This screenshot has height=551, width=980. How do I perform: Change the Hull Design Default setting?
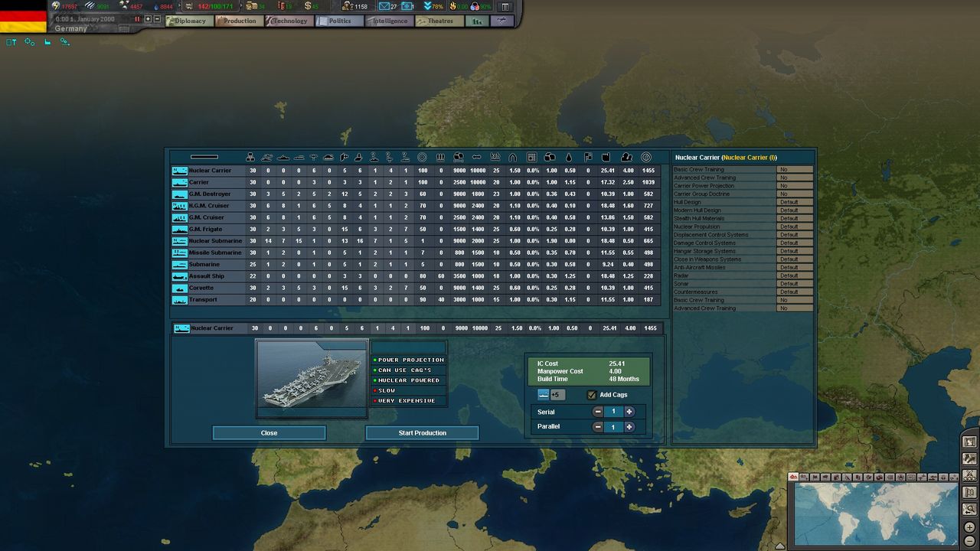tap(795, 202)
